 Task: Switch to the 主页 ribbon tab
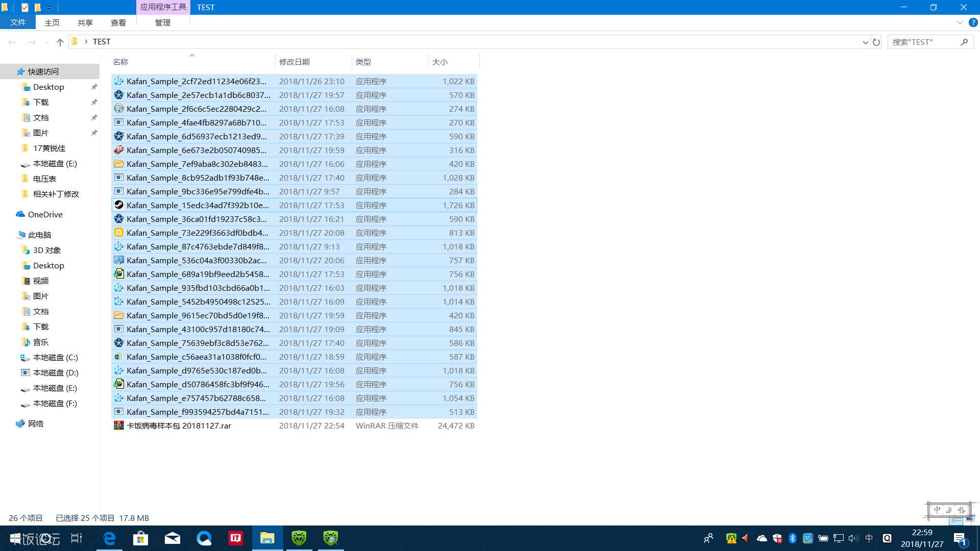(52, 22)
